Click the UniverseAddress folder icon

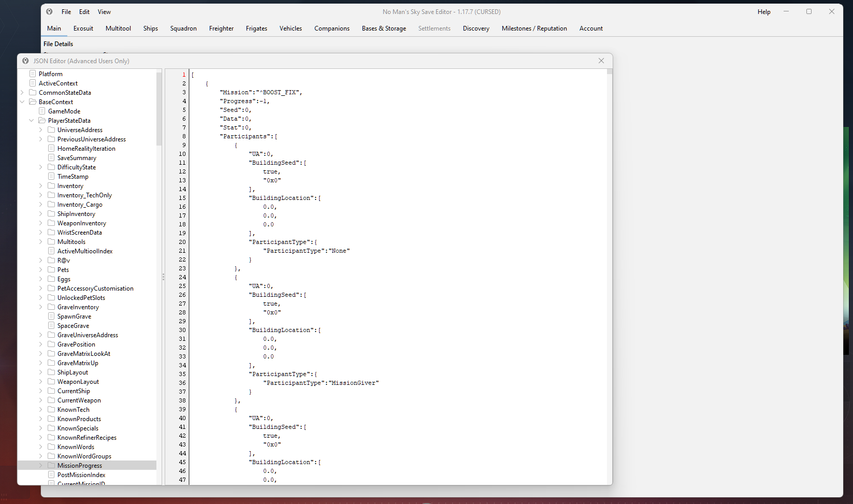[x=51, y=129]
